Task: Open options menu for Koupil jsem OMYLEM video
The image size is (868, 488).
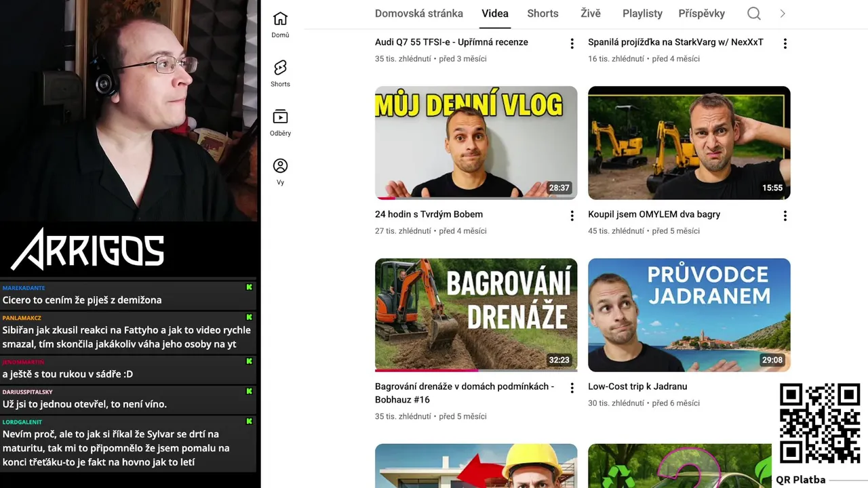Action: [785, 216]
